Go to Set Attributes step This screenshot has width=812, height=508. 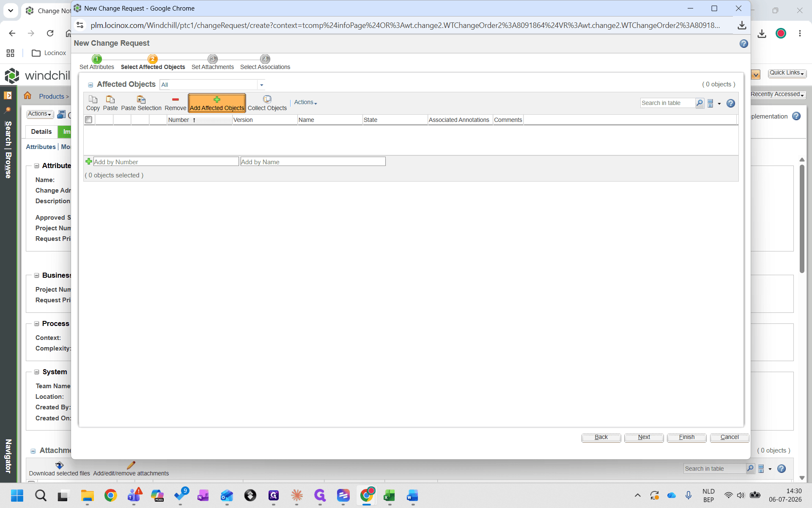[97, 63]
